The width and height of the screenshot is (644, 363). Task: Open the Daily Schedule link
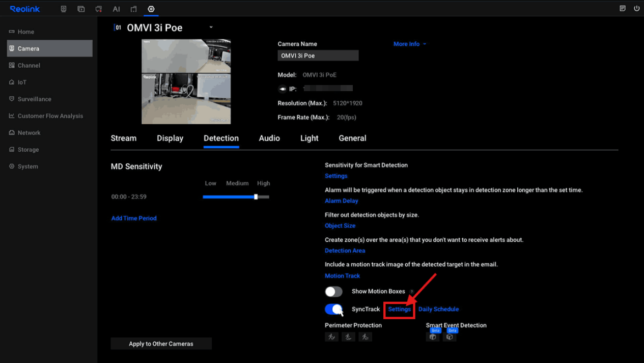click(438, 309)
